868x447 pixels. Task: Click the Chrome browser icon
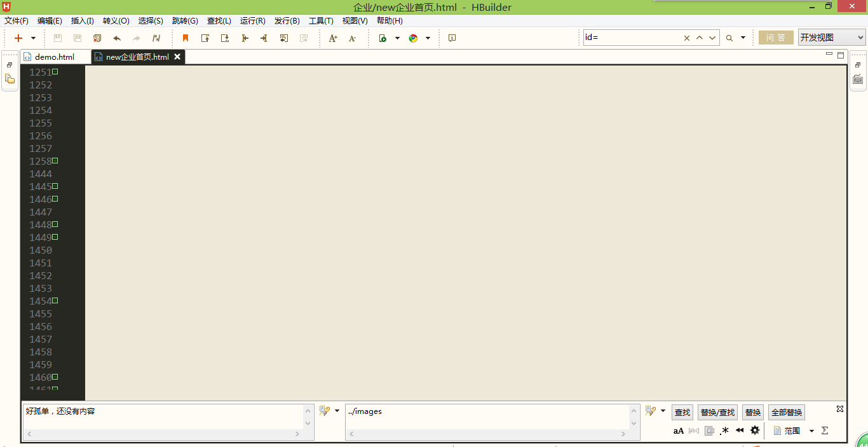pos(413,38)
